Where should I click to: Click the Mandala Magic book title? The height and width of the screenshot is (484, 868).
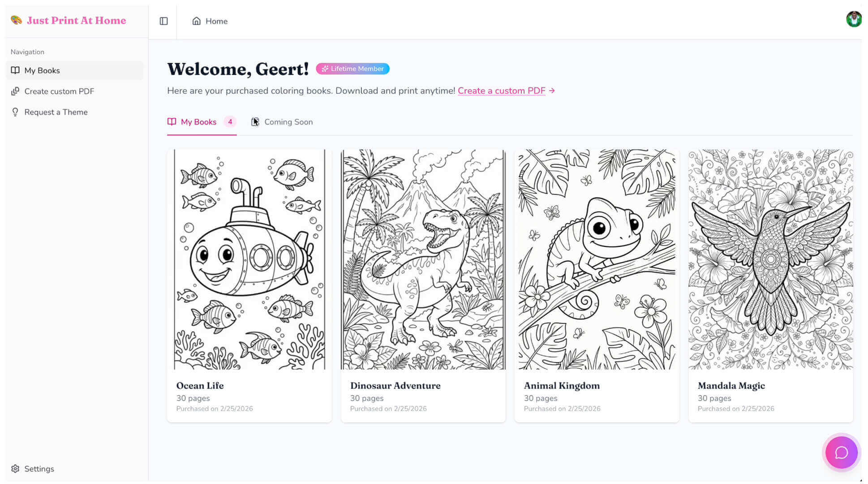click(731, 385)
